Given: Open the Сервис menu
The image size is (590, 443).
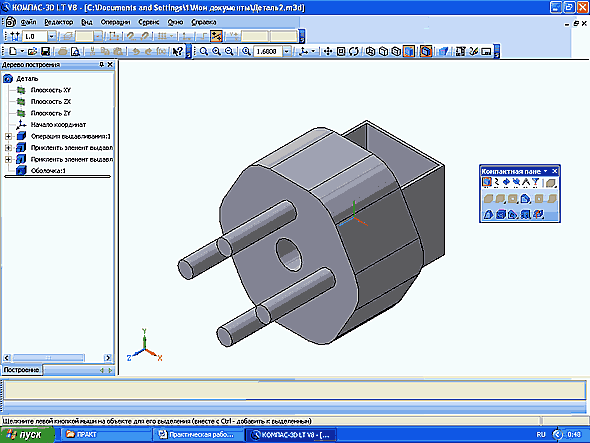Looking at the screenshot, I should click(149, 22).
